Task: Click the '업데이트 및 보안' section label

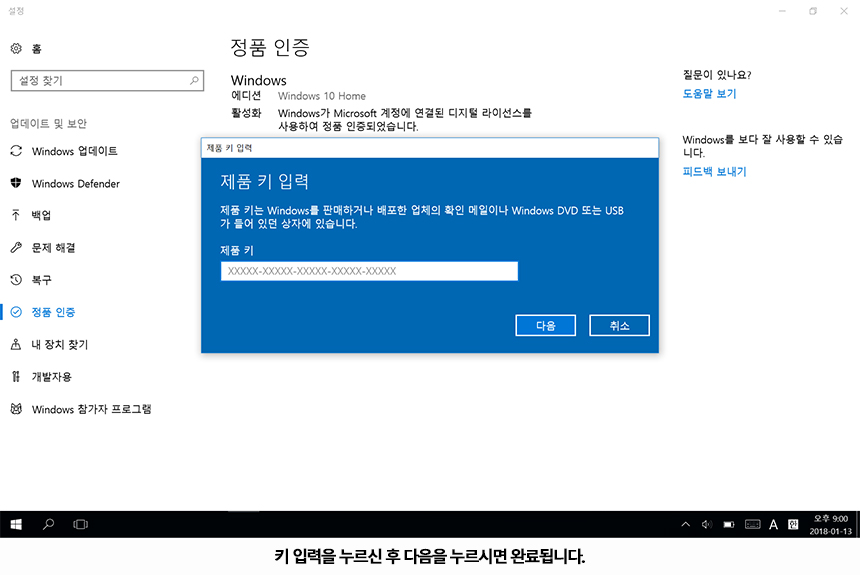Action: point(48,123)
